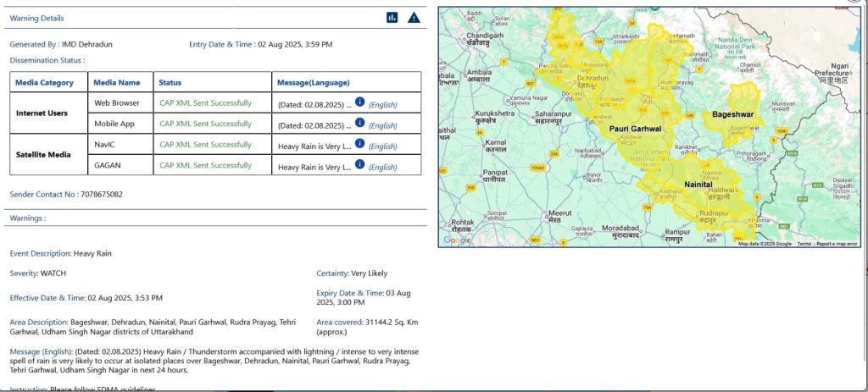Click Warnings section heading
Viewport: 868px width, 392px height.
[x=28, y=218]
